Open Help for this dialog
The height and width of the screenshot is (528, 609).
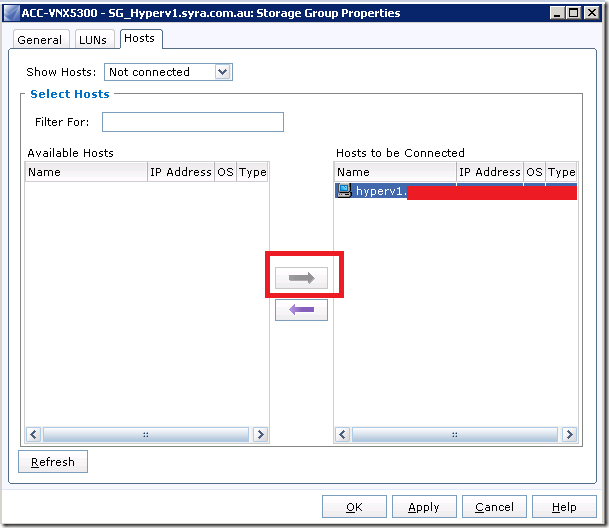[564, 507]
